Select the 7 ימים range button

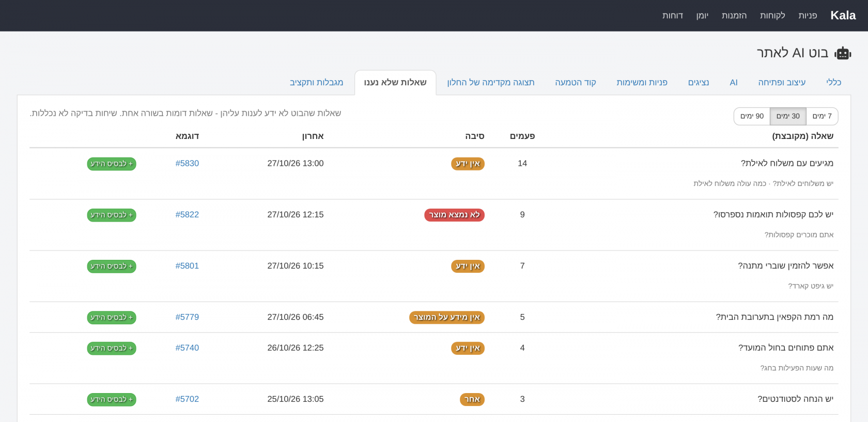(822, 116)
